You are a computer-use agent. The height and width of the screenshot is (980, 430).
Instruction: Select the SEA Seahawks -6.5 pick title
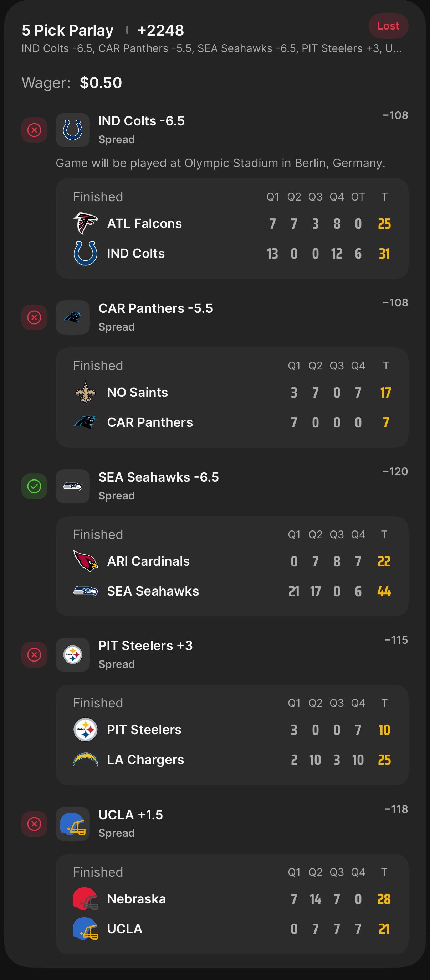(158, 477)
